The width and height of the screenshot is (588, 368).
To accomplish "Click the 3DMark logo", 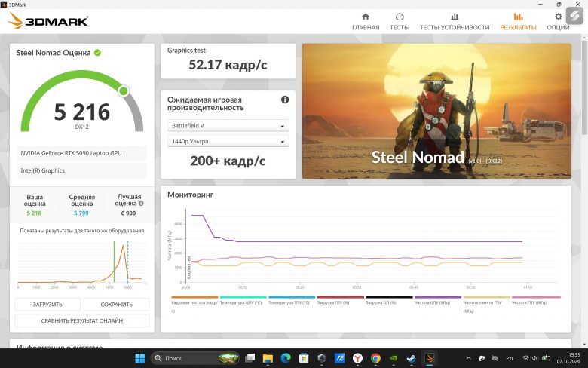I will point(47,20).
